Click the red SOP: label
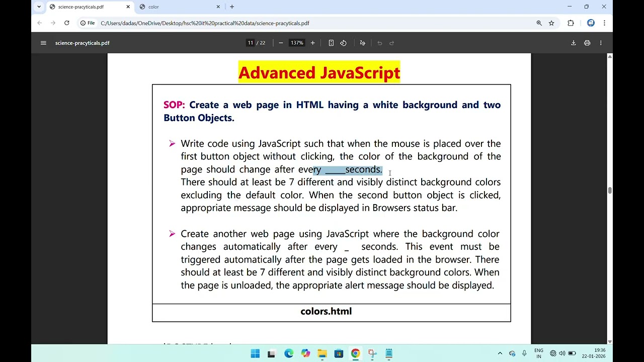The image size is (644, 362). pos(174,105)
